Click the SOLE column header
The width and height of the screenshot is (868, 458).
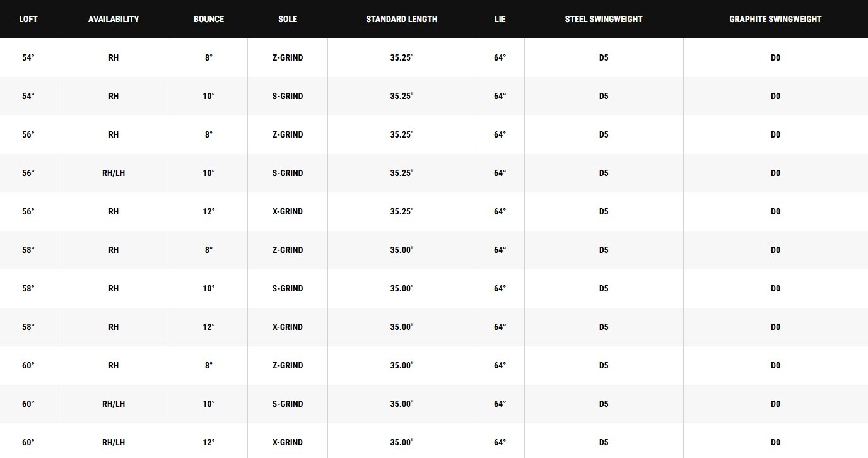288,19
